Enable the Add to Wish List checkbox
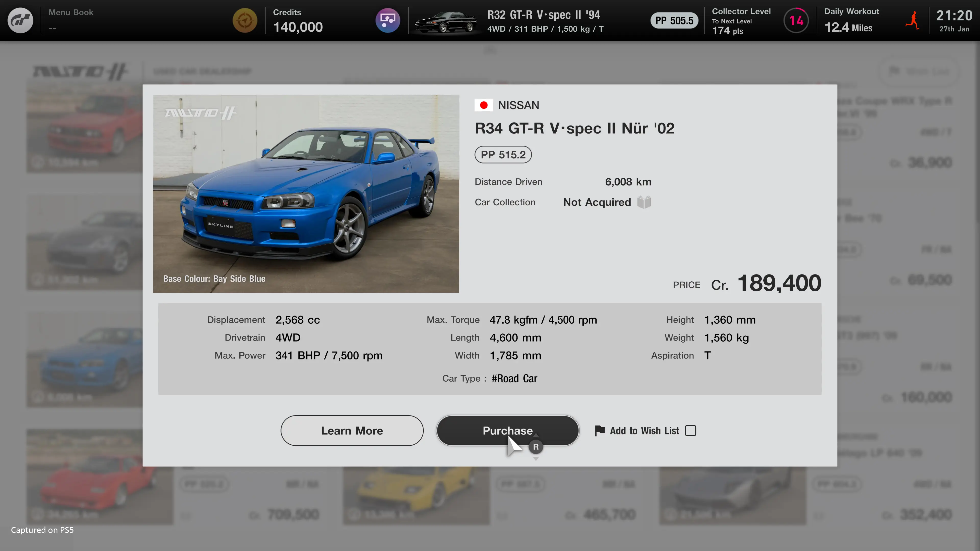The image size is (980, 551). (691, 430)
